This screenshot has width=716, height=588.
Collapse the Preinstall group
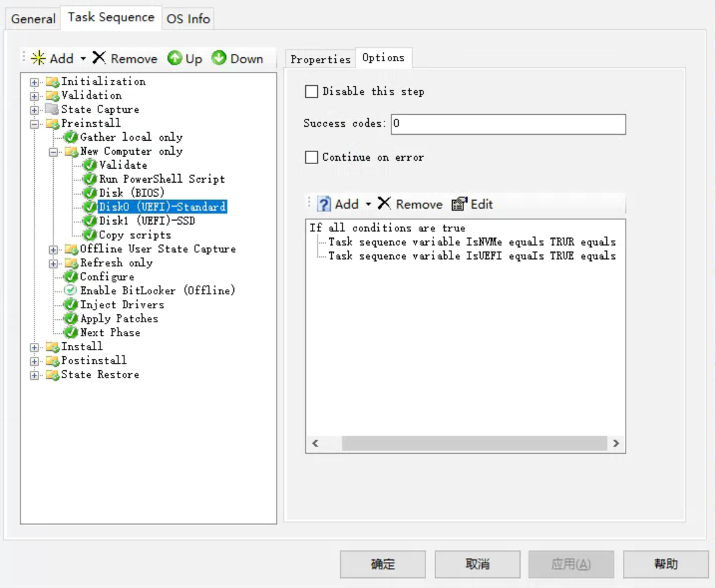coord(35,124)
